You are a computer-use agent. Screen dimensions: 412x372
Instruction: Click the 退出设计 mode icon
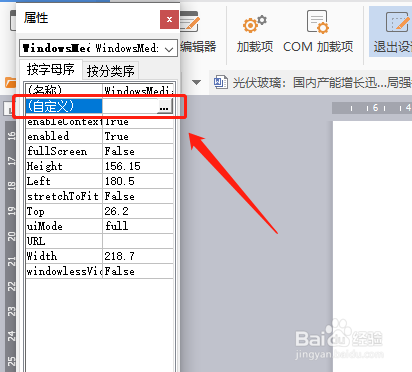coord(397,22)
